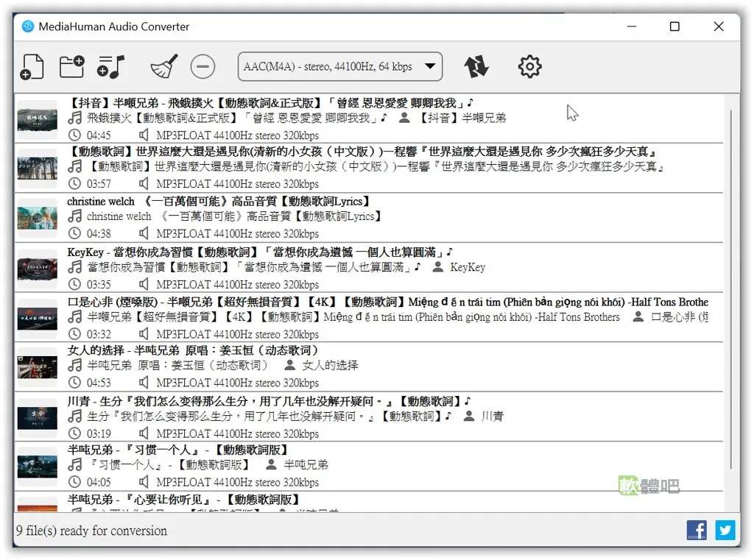Screen dimensions: 754x560
Task: Clear the list with the broom icon
Action: click(x=164, y=66)
